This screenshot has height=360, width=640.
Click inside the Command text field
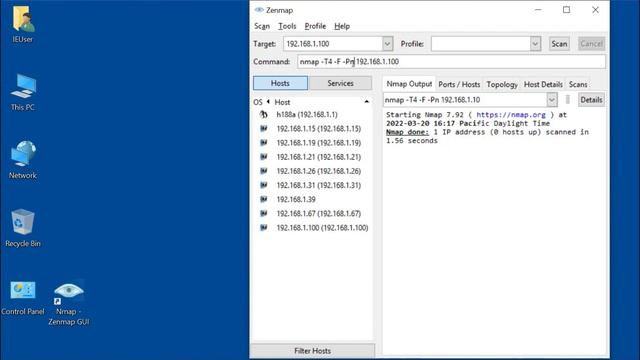tap(451, 62)
